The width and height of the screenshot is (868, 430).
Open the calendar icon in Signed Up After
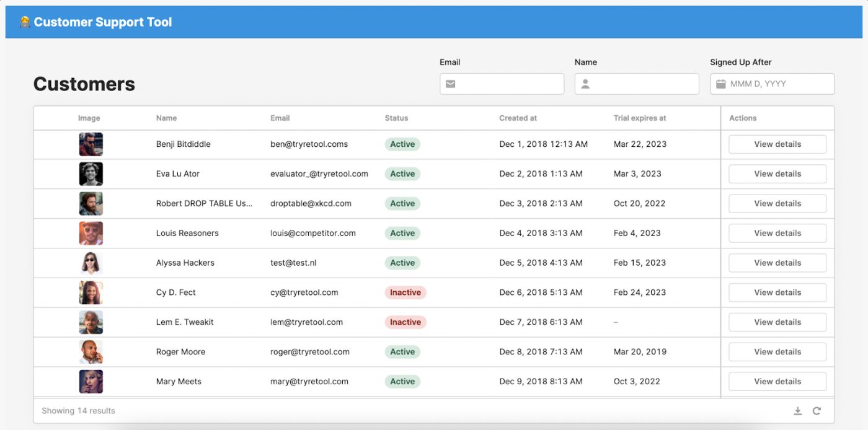tap(720, 84)
